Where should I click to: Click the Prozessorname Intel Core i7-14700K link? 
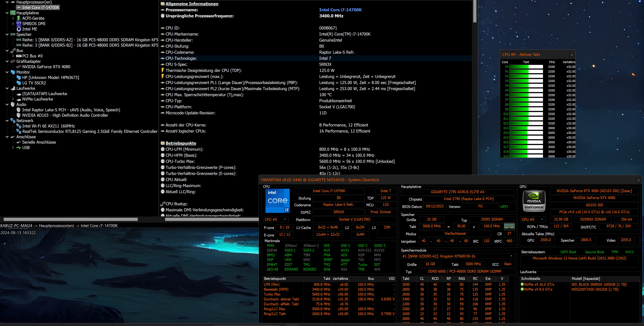point(340,10)
